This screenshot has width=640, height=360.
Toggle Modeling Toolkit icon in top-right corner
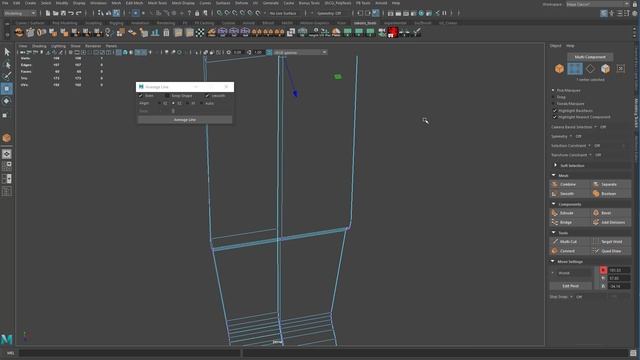pyautogui.click(x=604, y=13)
